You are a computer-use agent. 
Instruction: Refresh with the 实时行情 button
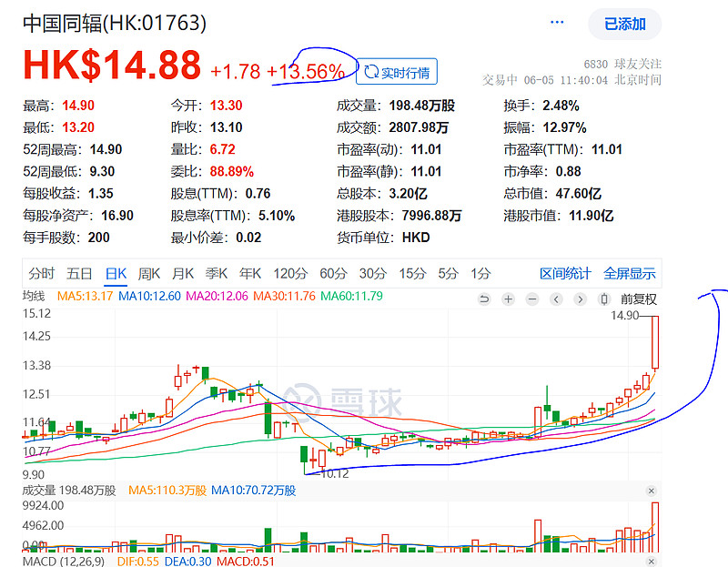pos(397,72)
